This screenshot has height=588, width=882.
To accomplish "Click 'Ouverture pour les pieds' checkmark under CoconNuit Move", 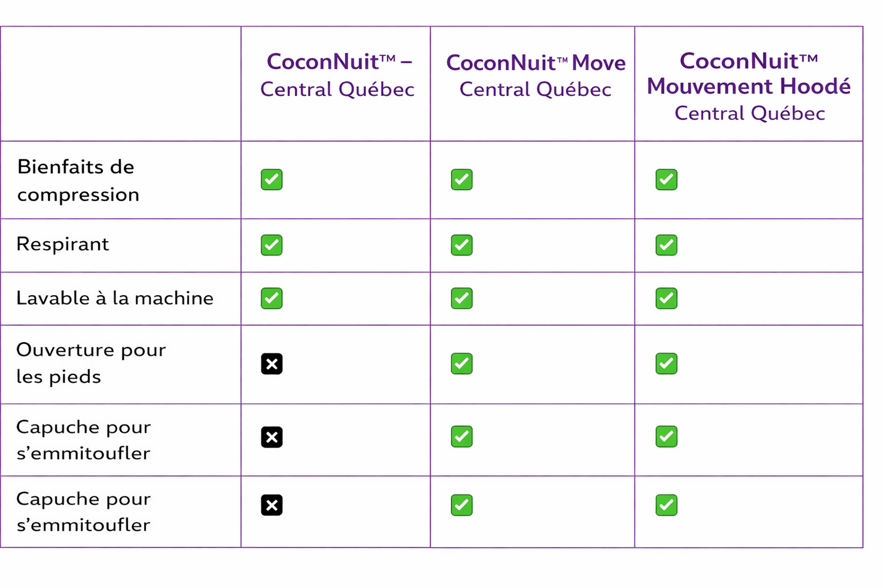I will coord(462,363).
